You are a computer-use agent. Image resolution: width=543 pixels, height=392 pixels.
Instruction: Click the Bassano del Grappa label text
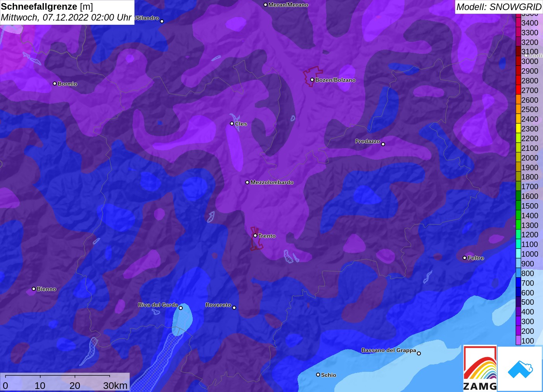[389, 350]
